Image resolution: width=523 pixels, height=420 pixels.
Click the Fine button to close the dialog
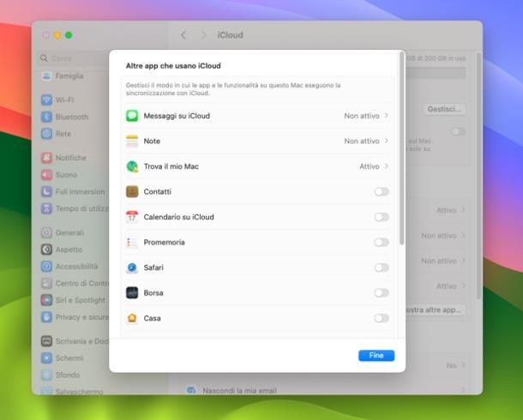click(376, 356)
